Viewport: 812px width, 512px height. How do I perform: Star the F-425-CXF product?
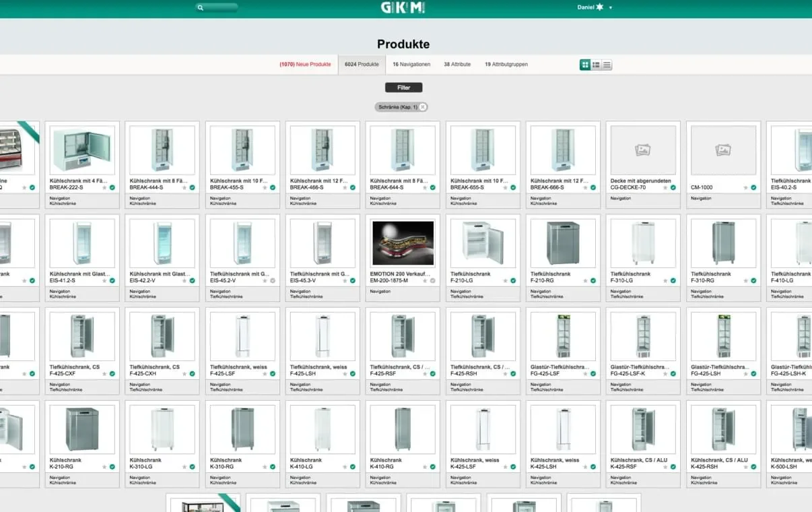tap(105, 373)
